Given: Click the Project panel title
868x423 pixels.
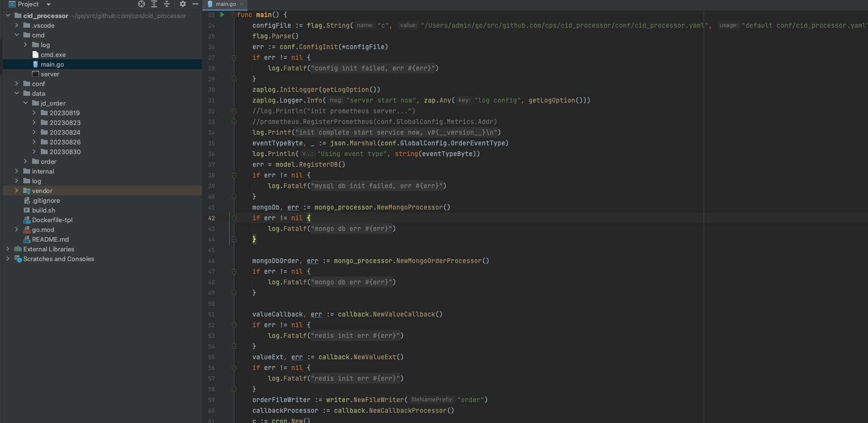Looking at the screenshot, I should [28, 4].
